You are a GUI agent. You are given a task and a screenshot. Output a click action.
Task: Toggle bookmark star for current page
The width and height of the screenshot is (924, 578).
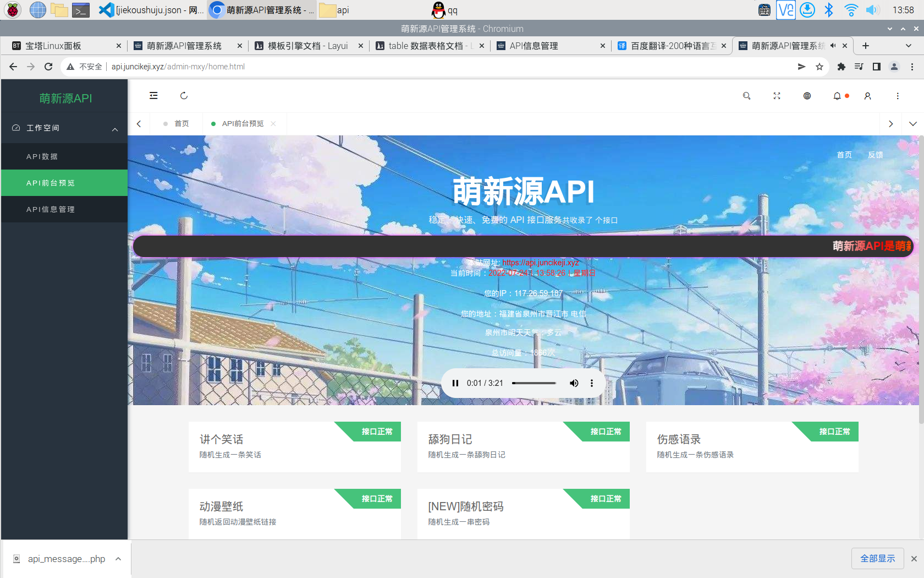coord(820,67)
